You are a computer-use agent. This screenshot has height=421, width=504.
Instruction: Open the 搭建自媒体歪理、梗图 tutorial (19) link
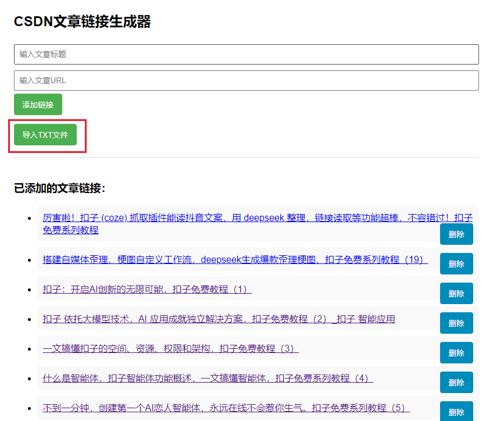click(235, 259)
